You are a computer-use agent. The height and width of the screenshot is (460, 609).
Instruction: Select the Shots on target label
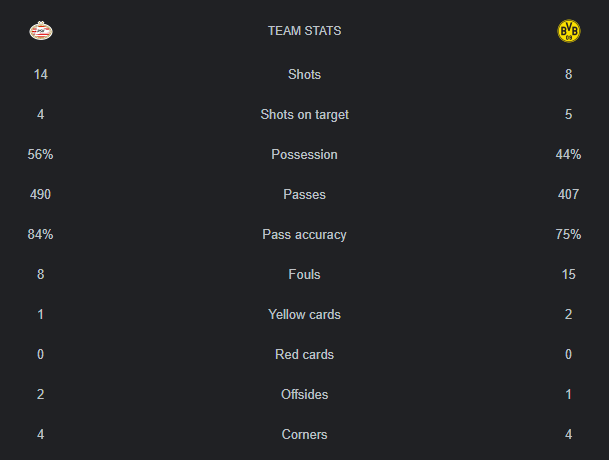coord(304,114)
